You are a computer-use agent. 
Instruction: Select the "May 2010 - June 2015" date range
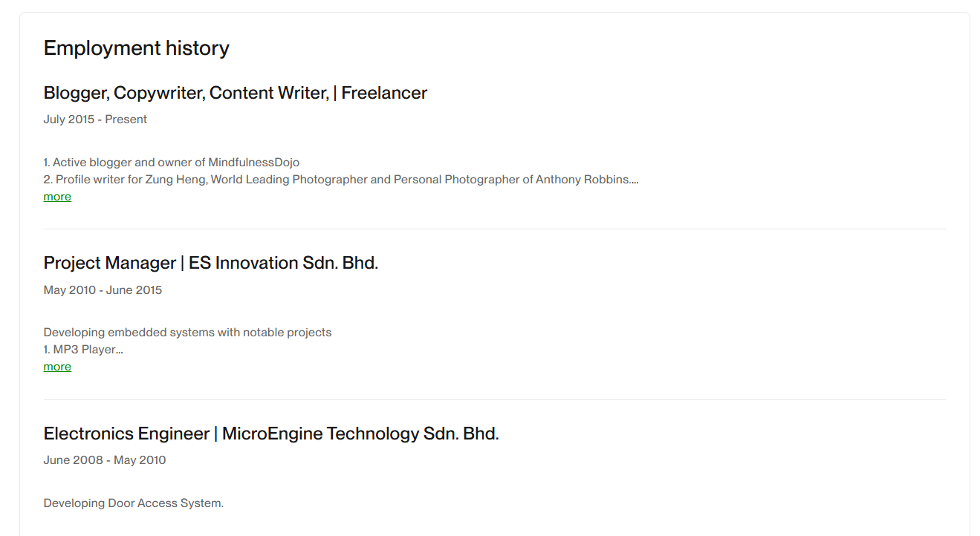pos(103,290)
